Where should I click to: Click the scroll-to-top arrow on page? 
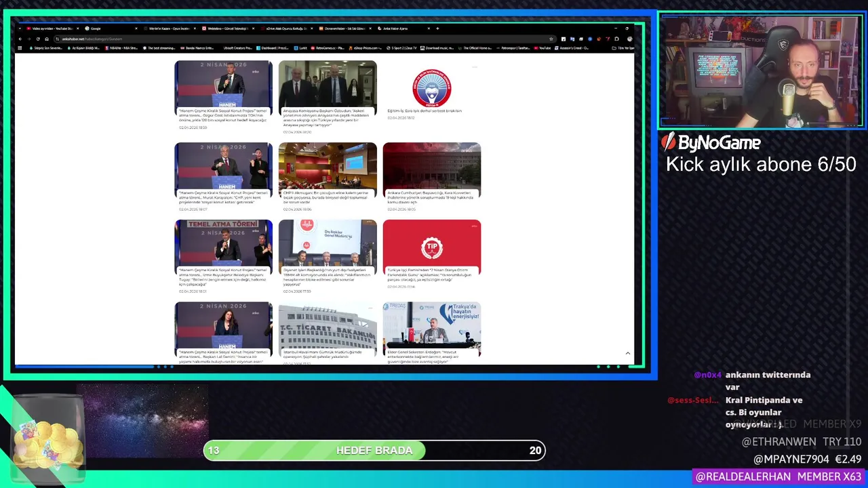click(627, 353)
